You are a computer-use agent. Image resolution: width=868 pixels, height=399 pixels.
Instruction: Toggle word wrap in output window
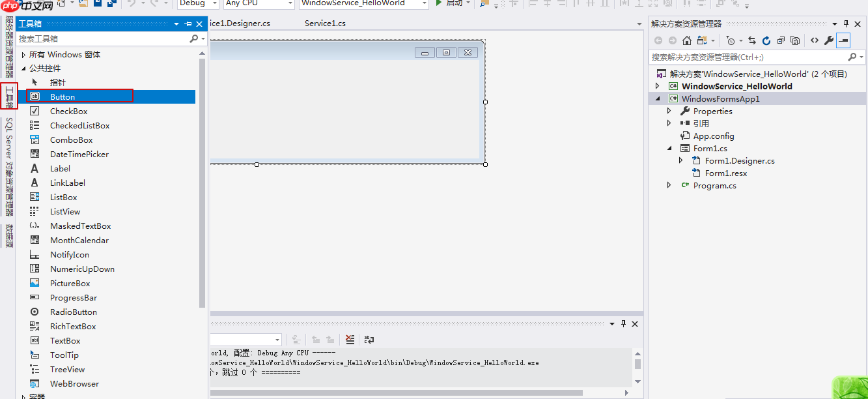point(369,339)
